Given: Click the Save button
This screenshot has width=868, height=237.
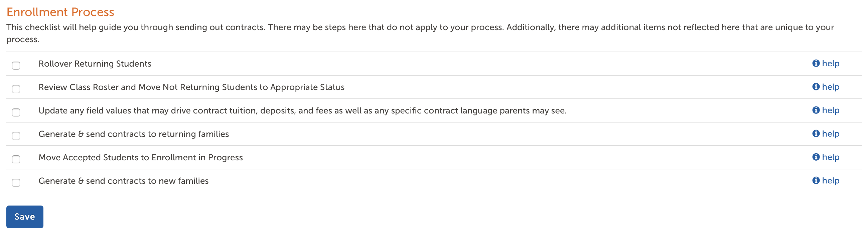Looking at the screenshot, I should point(25,217).
